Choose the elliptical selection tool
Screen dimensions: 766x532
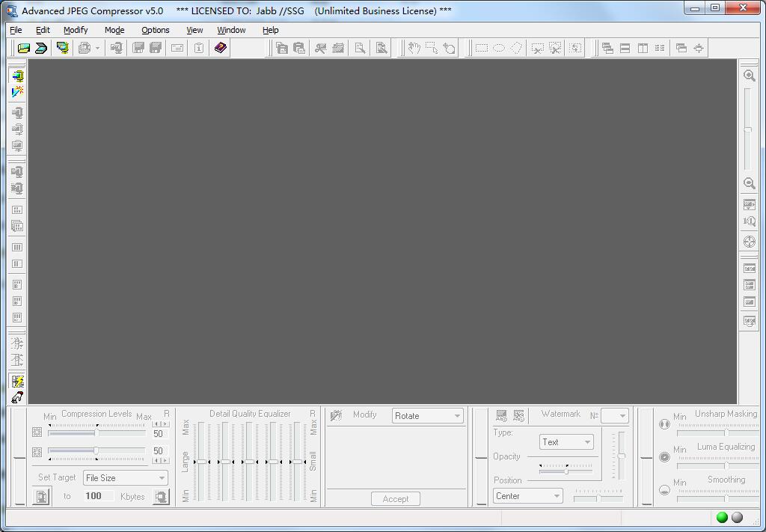499,48
